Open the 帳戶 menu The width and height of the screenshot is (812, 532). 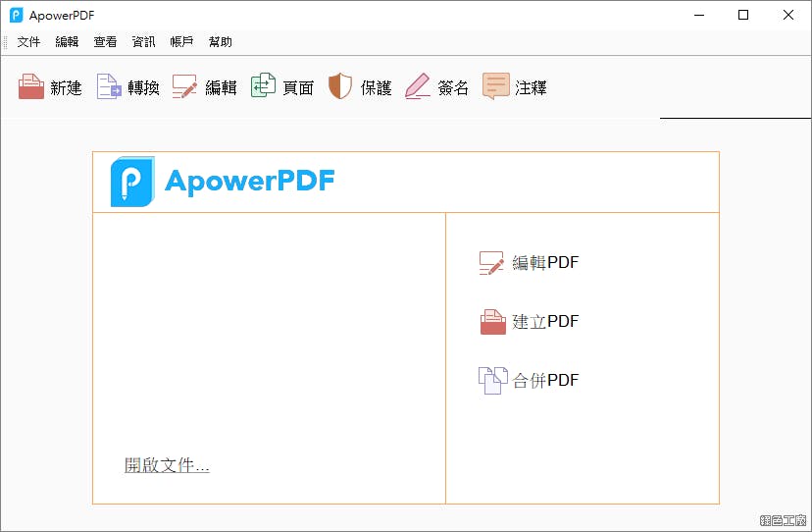(181, 42)
